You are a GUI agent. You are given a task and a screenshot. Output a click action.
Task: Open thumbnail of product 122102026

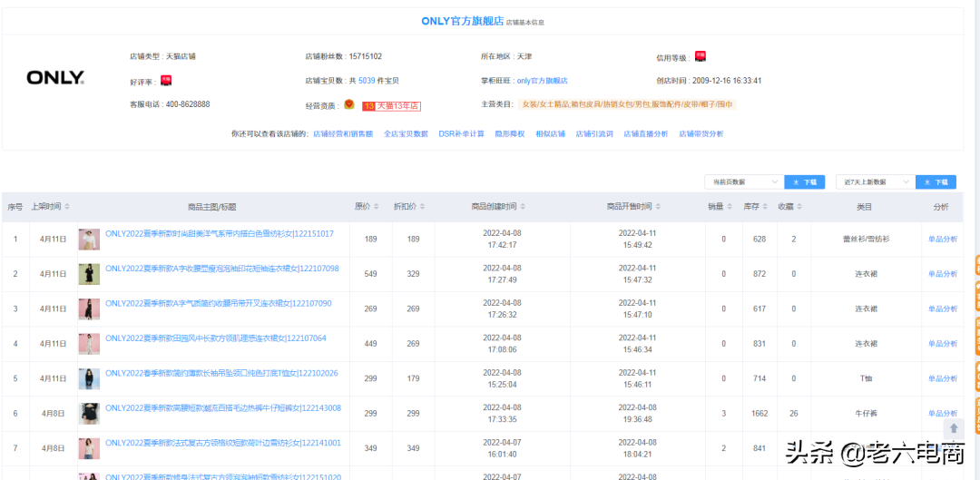click(x=89, y=378)
